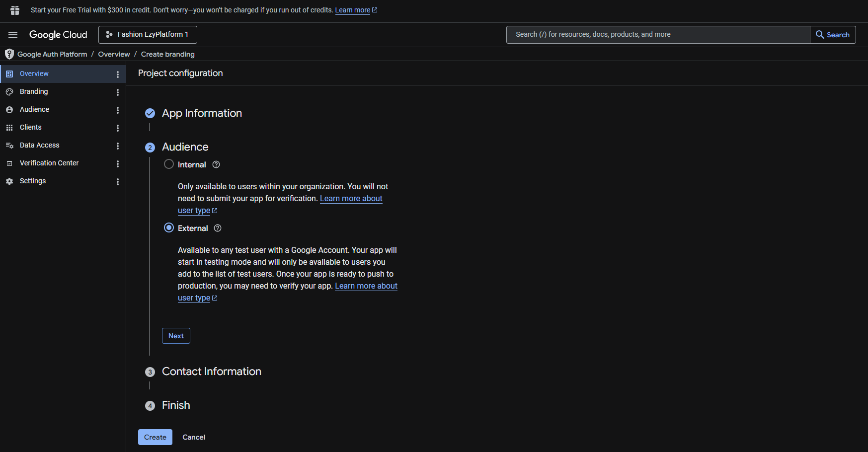Select the External audience radio button

pos(169,228)
